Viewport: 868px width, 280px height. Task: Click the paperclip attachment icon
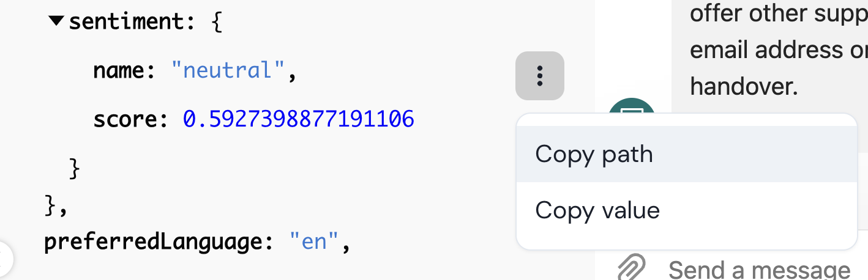pyautogui.click(x=629, y=267)
